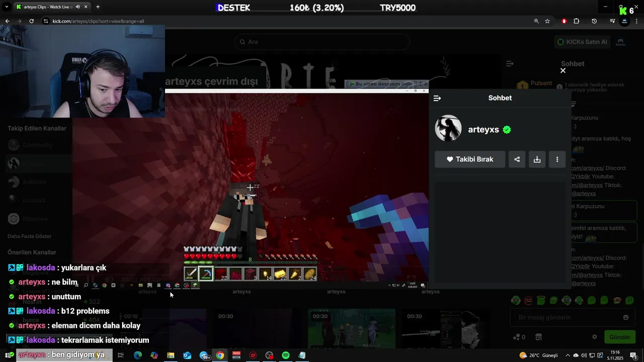Open File Explorer from the taskbar
644x362 pixels.
click(x=171, y=355)
